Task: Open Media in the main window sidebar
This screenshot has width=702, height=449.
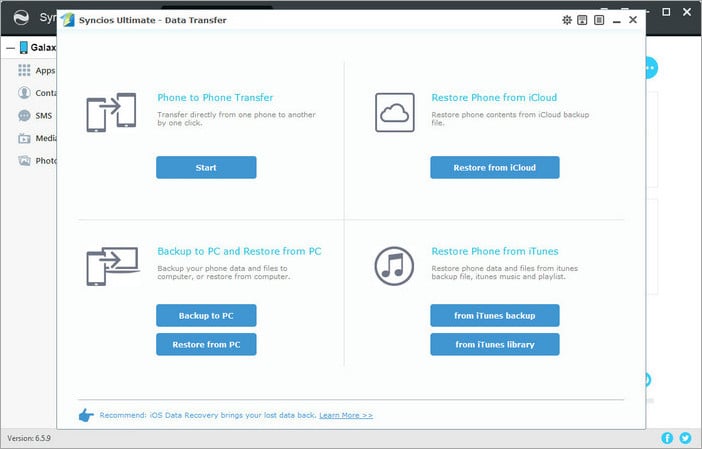Action: 37,138
